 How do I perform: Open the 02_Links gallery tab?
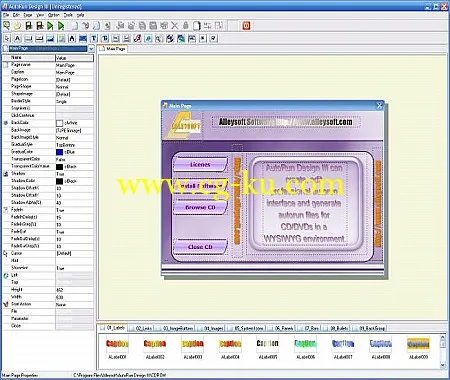tap(141, 328)
